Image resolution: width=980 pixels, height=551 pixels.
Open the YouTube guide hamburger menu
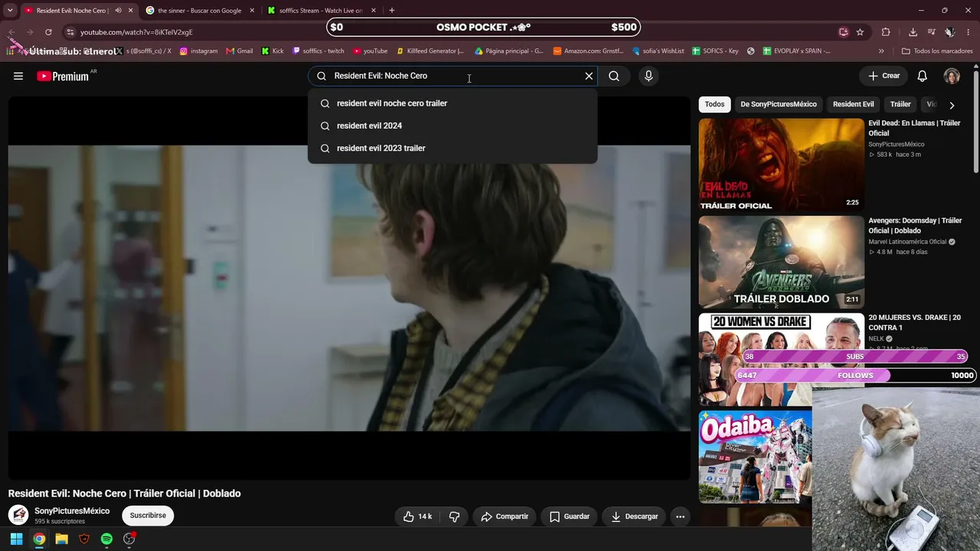18,76
